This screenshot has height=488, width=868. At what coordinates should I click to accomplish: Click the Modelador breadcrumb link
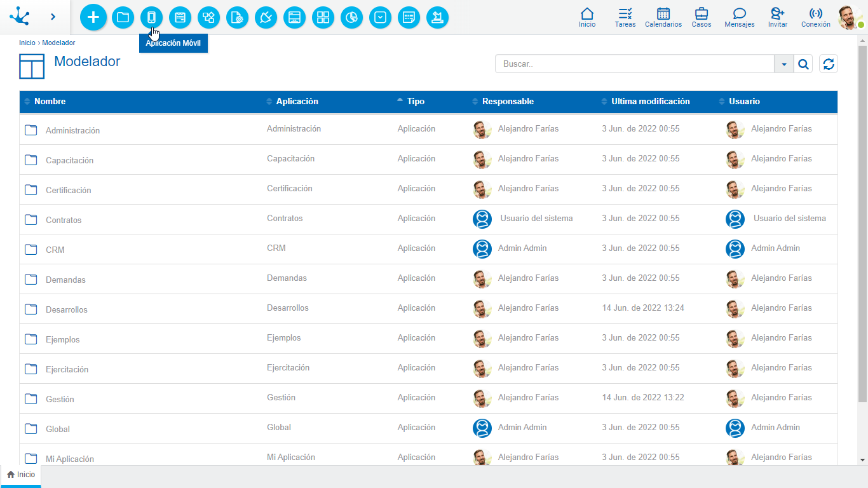pyautogui.click(x=58, y=43)
